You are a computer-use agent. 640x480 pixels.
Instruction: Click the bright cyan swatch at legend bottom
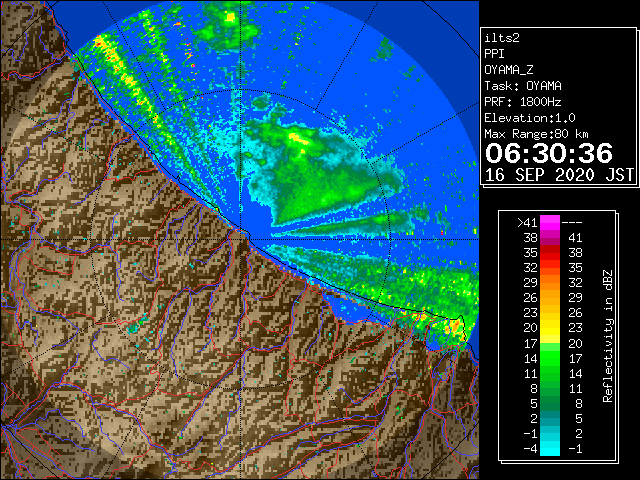pyautogui.click(x=550, y=449)
